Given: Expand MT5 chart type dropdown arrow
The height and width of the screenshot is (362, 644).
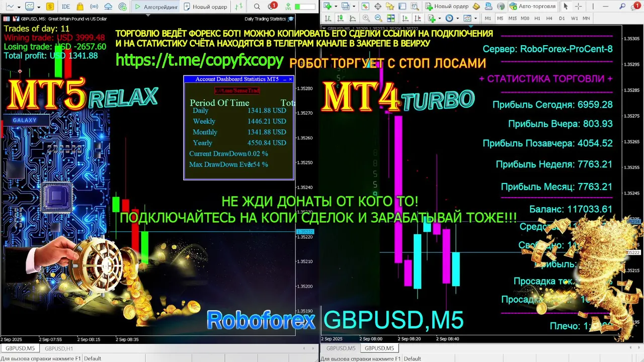Looking at the screenshot, I should click(19, 7).
